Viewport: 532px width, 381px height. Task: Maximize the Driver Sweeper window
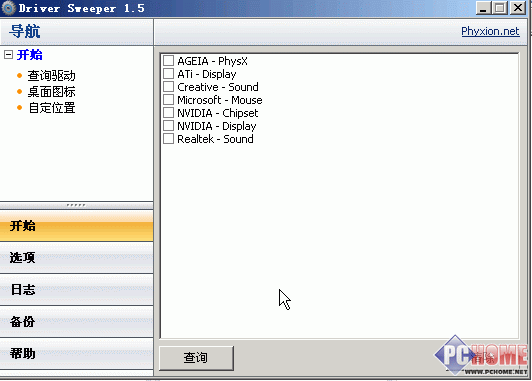[x=499, y=8]
